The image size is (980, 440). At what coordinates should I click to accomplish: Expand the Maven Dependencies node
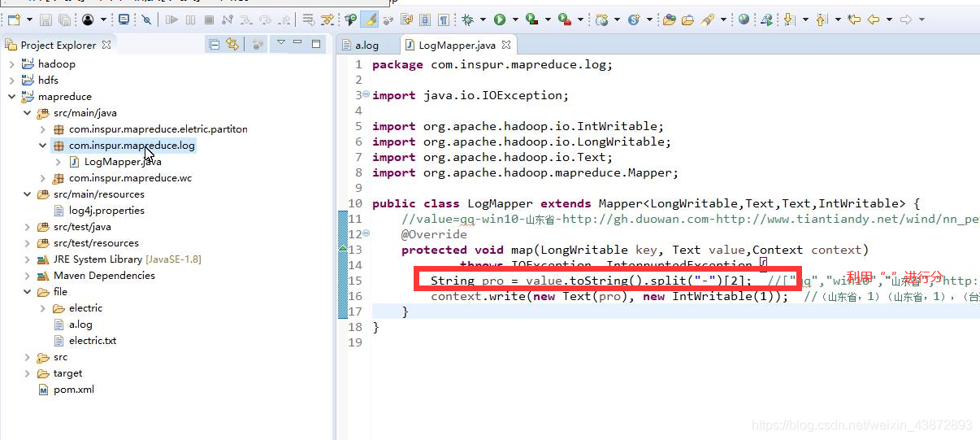click(x=27, y=276)
